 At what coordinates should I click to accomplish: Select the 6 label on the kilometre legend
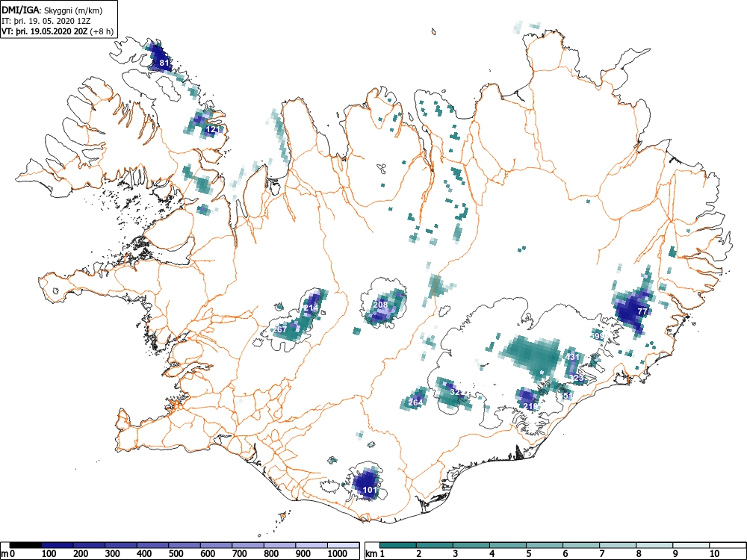point(565,554)
